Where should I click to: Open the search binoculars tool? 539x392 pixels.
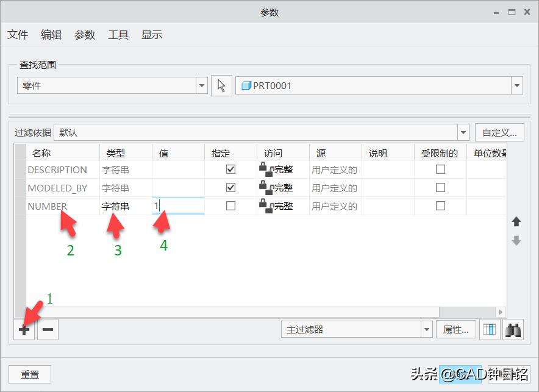tap(515, 329)
